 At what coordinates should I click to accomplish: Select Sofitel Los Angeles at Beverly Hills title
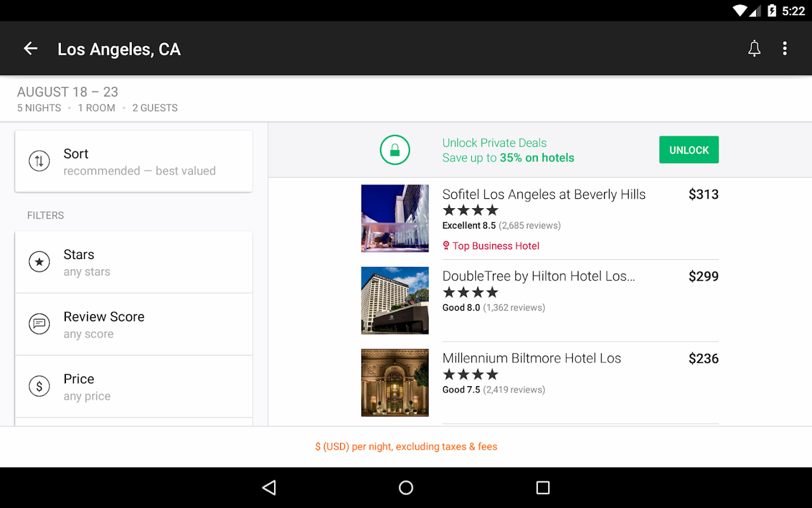(x=544, y=195)
